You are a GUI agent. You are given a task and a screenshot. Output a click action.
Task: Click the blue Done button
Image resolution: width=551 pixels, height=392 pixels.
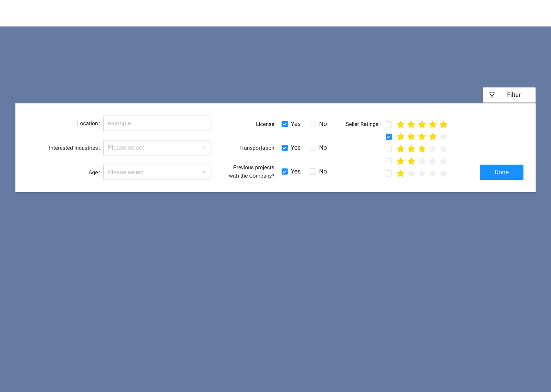pos(501,172)
